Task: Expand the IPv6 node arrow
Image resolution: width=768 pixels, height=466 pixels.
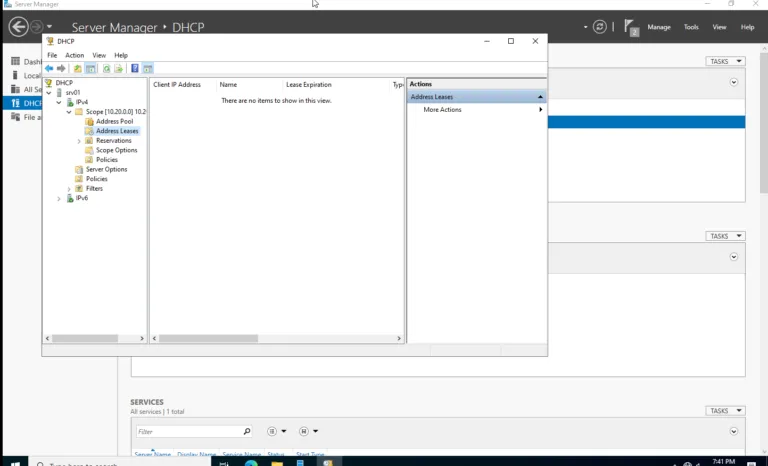Action: [59, 198]
